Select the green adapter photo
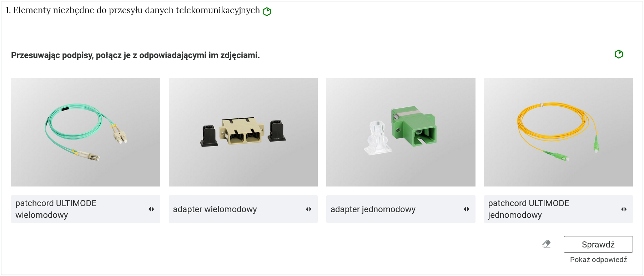Screen dimensions: 644x276 (401, 132)
